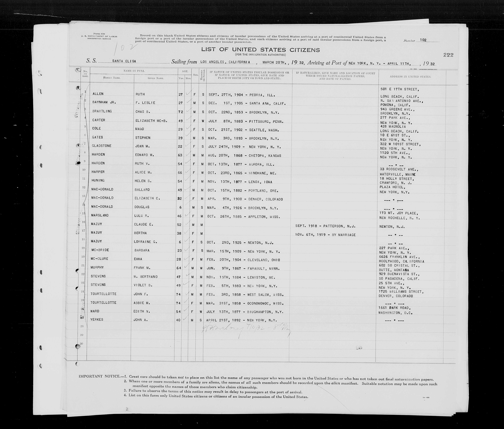This screenshot has height=429, width=504.
Task: Click naturalization entry 'SEPT. 1918 - PATTERSON, N.J.'
Action: (325, 226)
